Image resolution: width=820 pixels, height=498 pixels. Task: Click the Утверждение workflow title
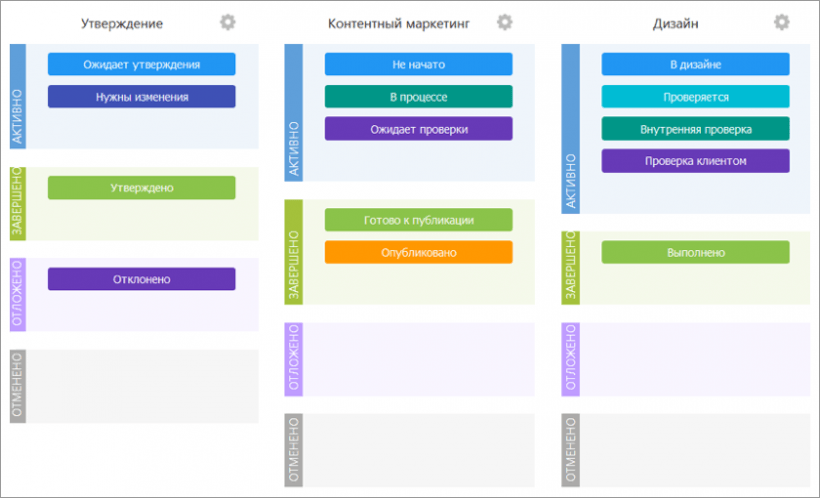[x=122, y=23]
